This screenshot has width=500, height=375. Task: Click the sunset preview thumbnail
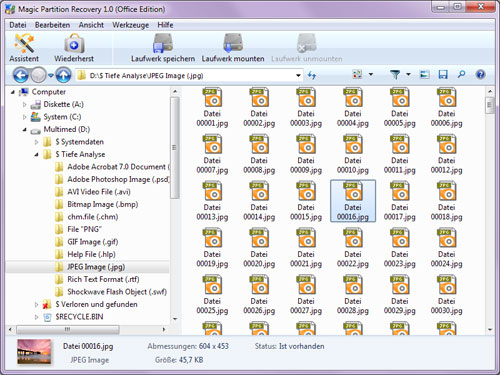click(34, 352)
